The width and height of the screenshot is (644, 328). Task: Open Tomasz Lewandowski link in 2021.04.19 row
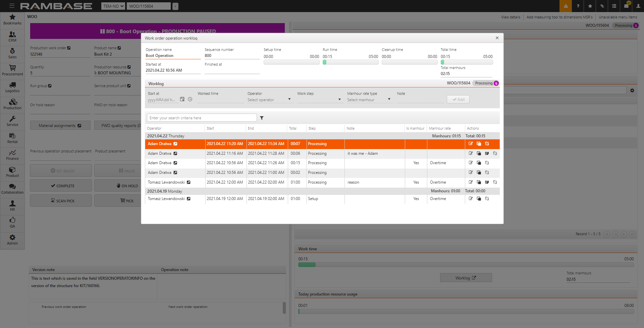click(189, 199)
